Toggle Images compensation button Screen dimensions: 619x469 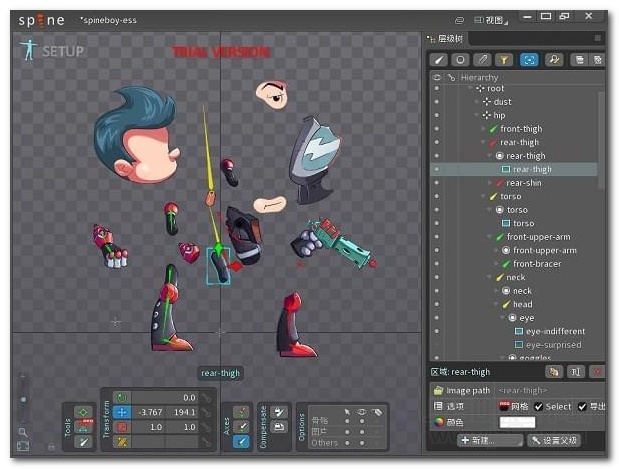point(279,427)
